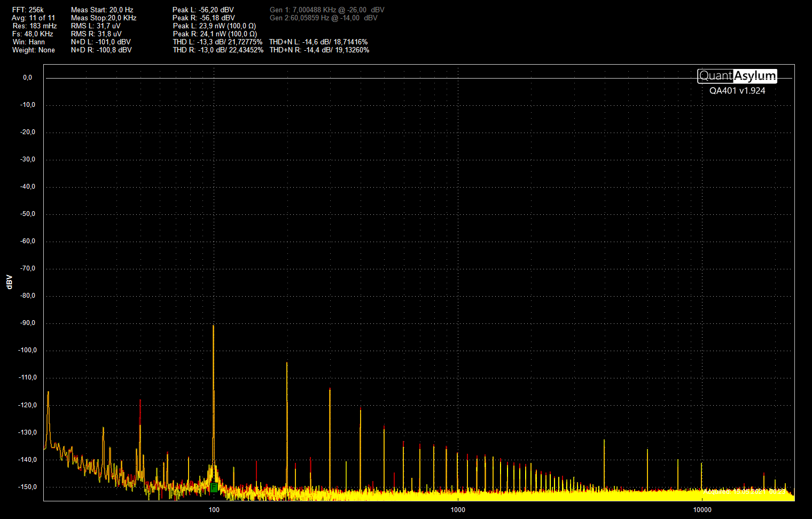Select 'Meas Start: 20,0 Hz' text
The image size is (812, 519).
102,10
